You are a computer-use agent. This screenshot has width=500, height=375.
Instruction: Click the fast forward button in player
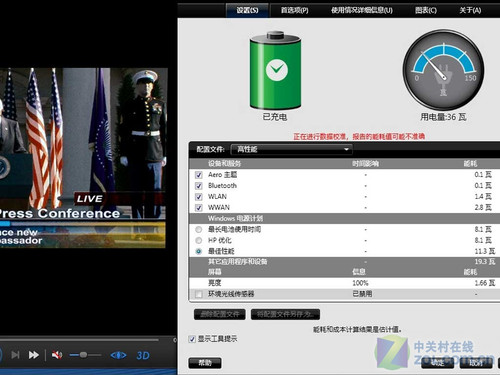pos(33,355)
